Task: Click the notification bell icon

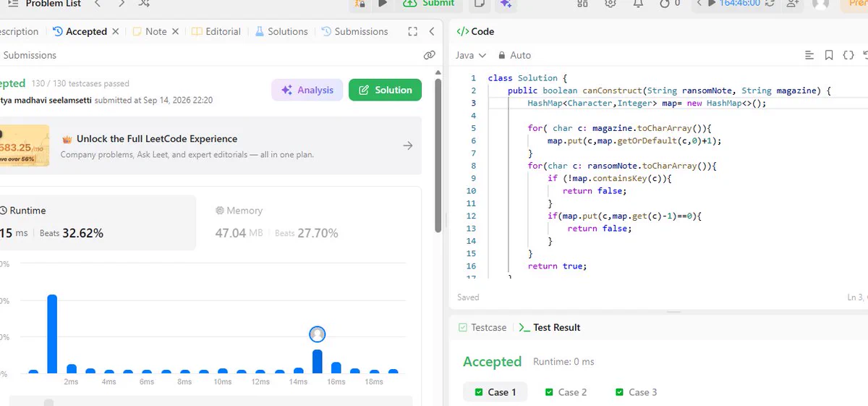Action: coord(638,4)
